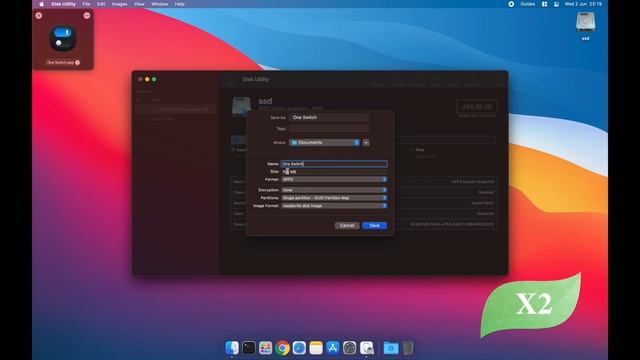
Task: Open the Images menu
Action: point(120,4)
